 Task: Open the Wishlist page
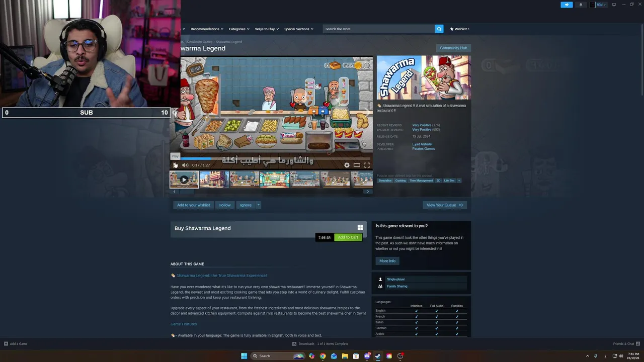tap(460, 29)
